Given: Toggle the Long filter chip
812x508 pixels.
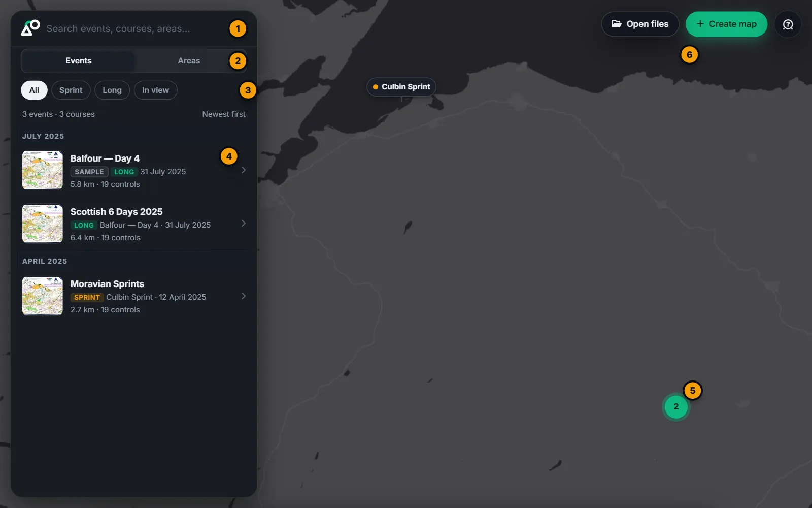Looking at the screenshot, I should pyautogui.click(x=112, y=90).
